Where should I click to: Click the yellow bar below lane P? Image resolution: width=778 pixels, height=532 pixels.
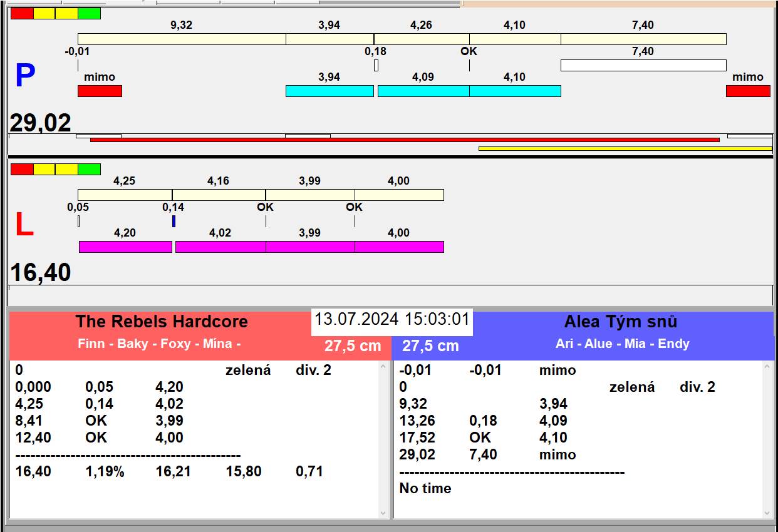click(625, 148)
